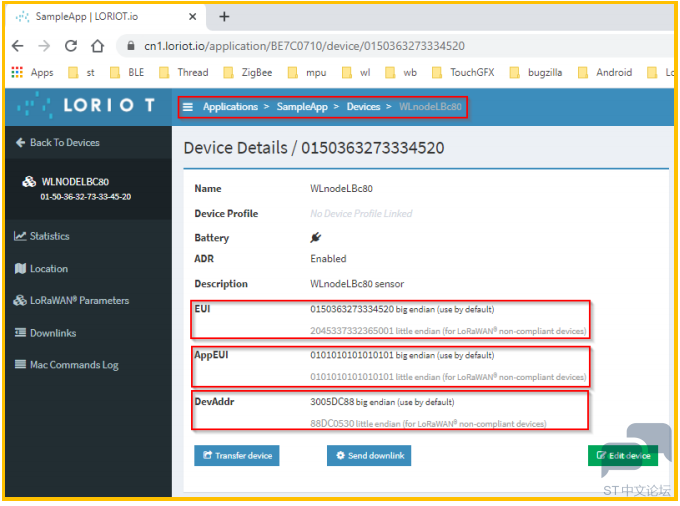Click description WLnodeLBc80 sensor
The width and height of the screenshot is (680, 506).
tap(357, 284)
